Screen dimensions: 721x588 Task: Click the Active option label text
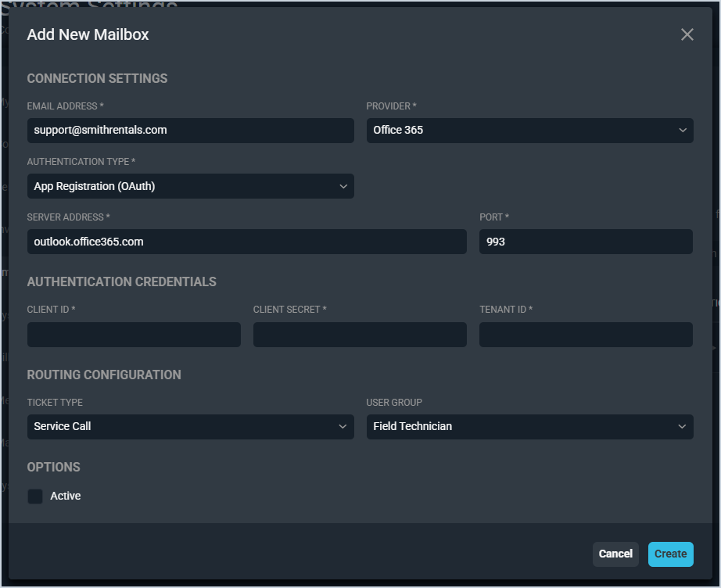pyautogui.click(x=66, y=496)
